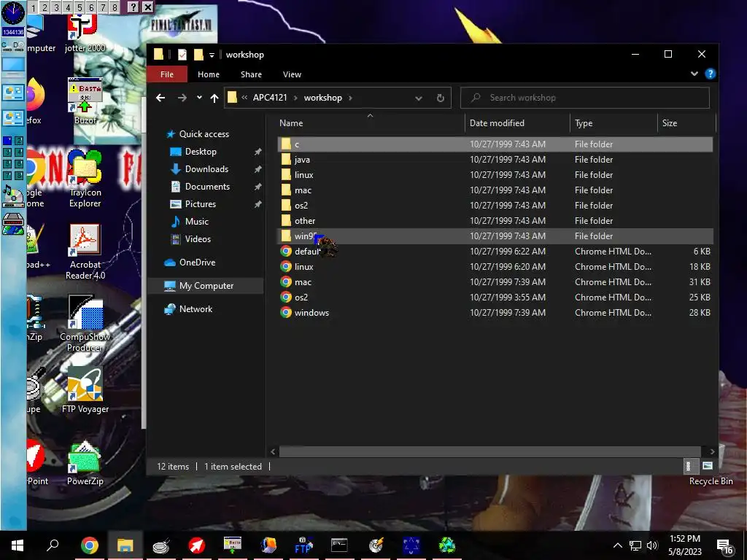This screenshot has height=560, width=747.
Task: Open the Share ribbon tab
Action: [251, 74]
